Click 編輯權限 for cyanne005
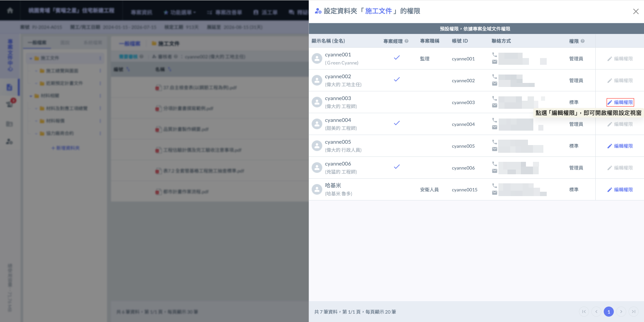The width and height of the screenshot is (644, 322). (620, 146)
